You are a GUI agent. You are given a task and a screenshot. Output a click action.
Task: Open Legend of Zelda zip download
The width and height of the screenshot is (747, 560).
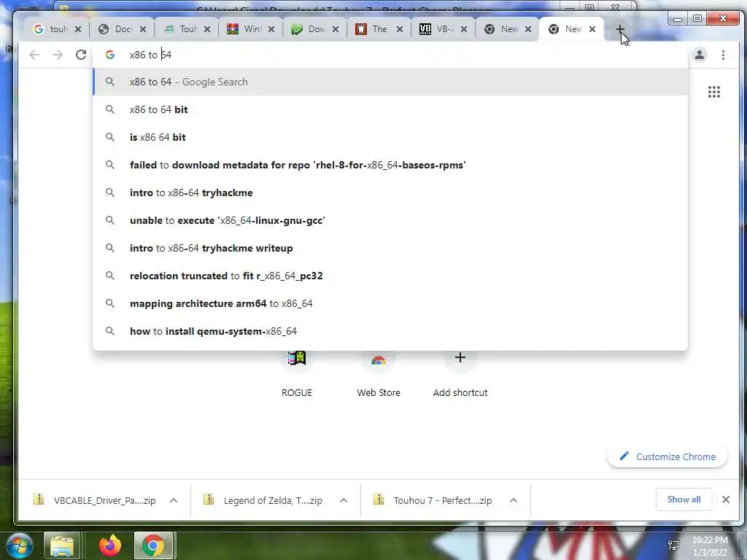(x=265, y=500)
